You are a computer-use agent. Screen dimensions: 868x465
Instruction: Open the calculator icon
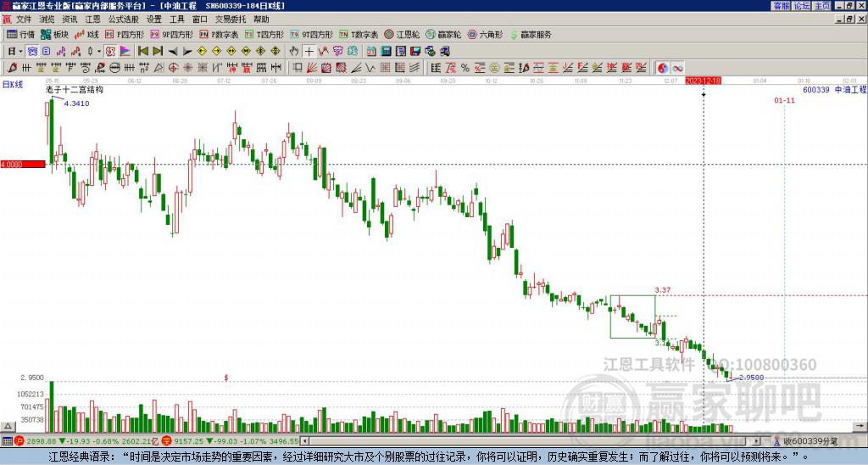(386, 52)
